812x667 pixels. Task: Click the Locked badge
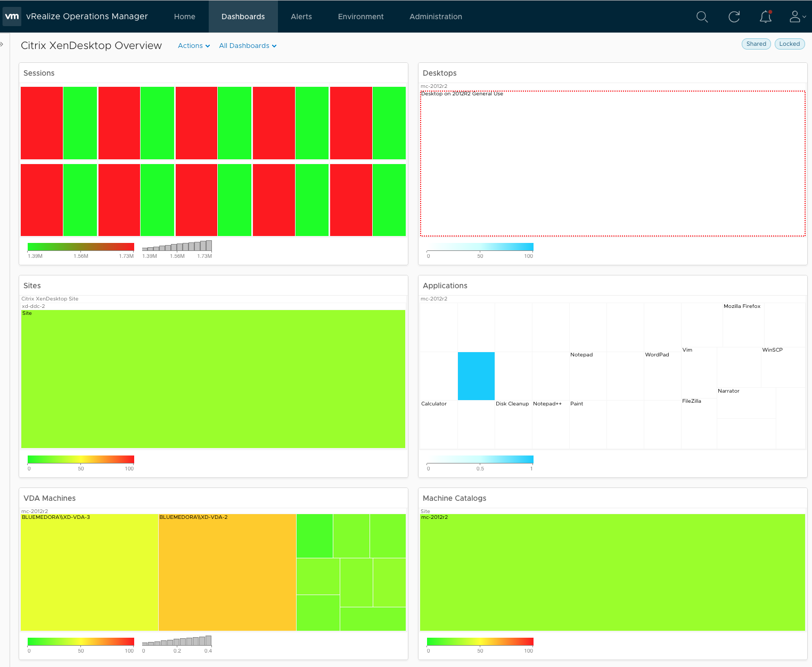pos(789,44)
